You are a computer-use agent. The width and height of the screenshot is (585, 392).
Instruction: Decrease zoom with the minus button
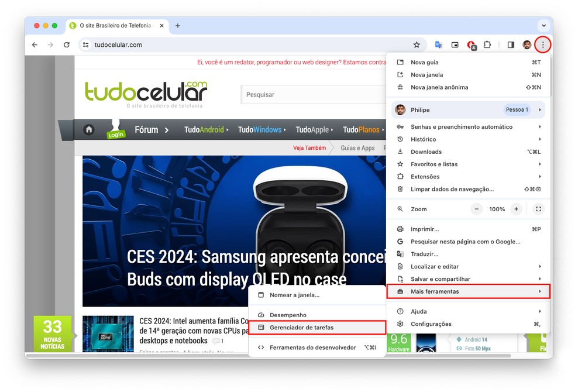(x=476, y=209)
